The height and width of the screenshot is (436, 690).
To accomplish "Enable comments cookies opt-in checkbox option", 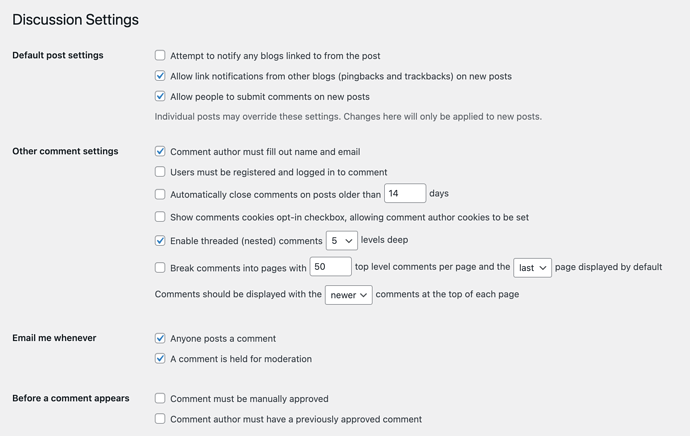I will (x=160, y=217).
